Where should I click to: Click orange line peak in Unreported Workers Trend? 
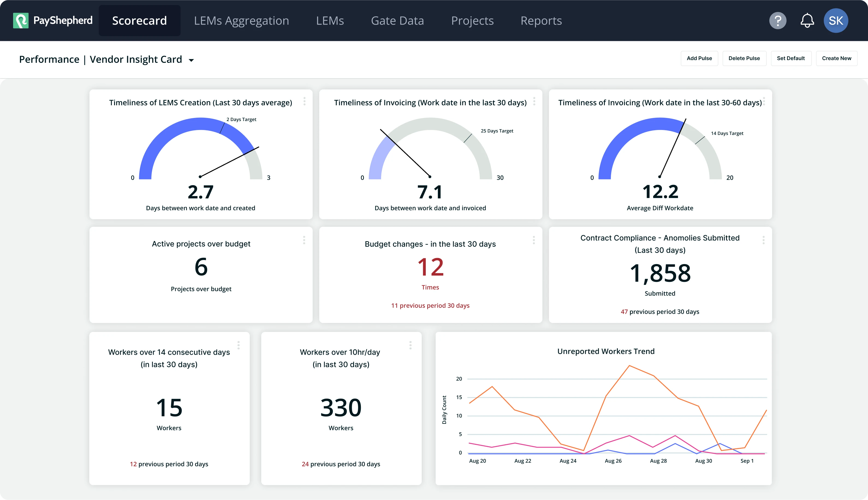[x=629, y=365]
